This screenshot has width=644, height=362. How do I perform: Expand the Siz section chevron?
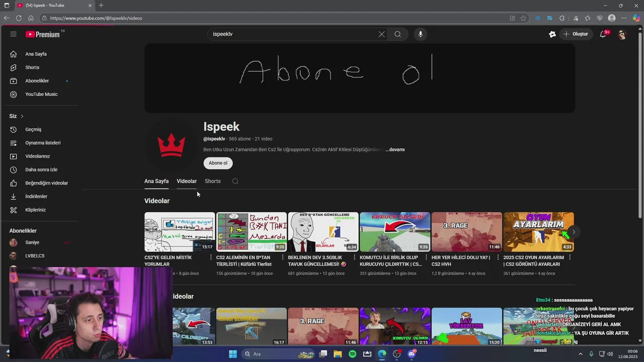pos(22,116)
